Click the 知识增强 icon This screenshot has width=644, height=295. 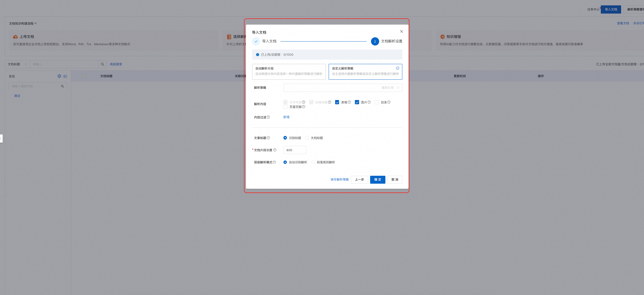pyautogui.click(x=442, y=37)
